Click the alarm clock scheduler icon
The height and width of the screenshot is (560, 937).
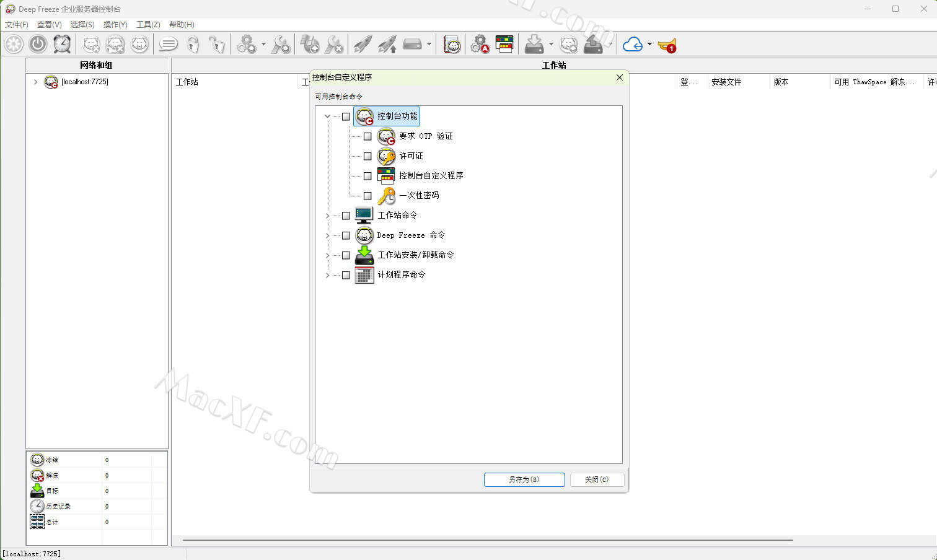click(62, 45)
